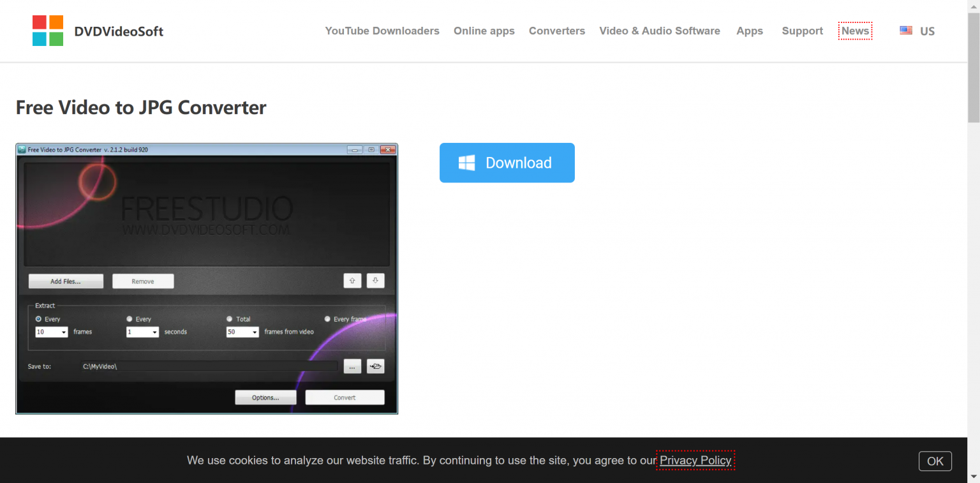The height and width of the screenshot is (483, 980).
Task: Click the open folder icon button
Action: [375, 366]
